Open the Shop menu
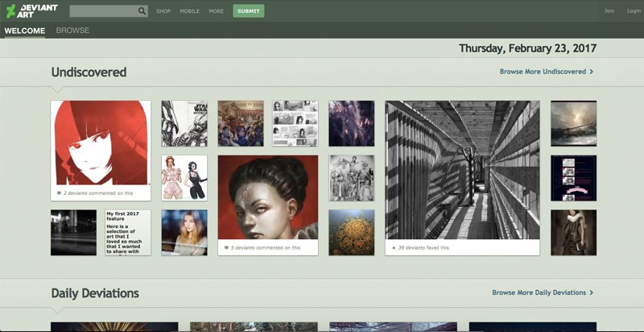The image size is (644, 332). [163, 11]
